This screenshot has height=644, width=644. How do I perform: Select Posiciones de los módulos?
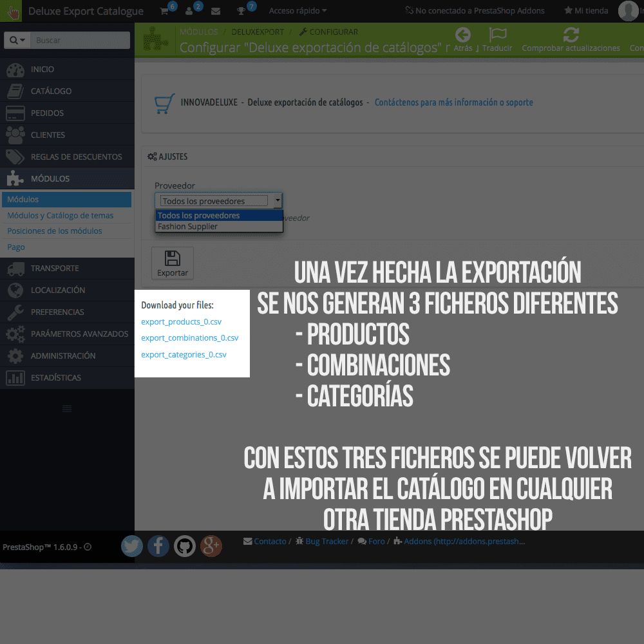tap(54, 231)
